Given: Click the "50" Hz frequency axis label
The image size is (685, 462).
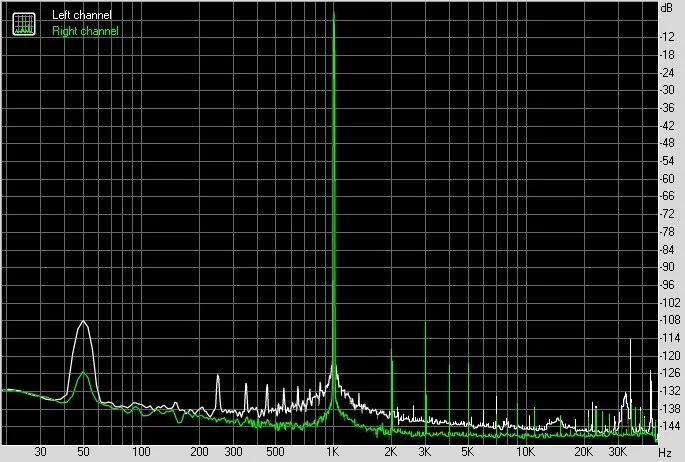Looking at the screenshot, I should (83, 452).
